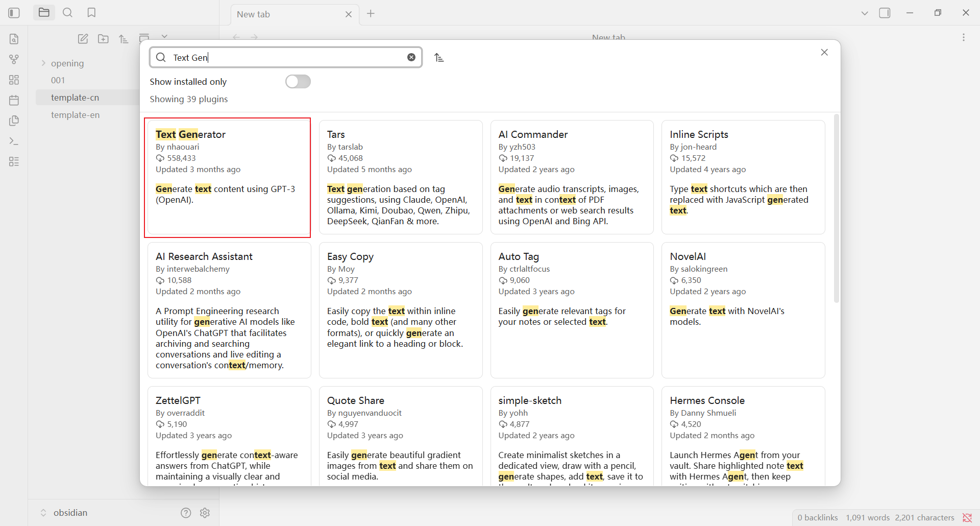Click the 'By nhaouari' author line
Image resolution: width=980 pixels, height=526 pixels.
[178, 147]
